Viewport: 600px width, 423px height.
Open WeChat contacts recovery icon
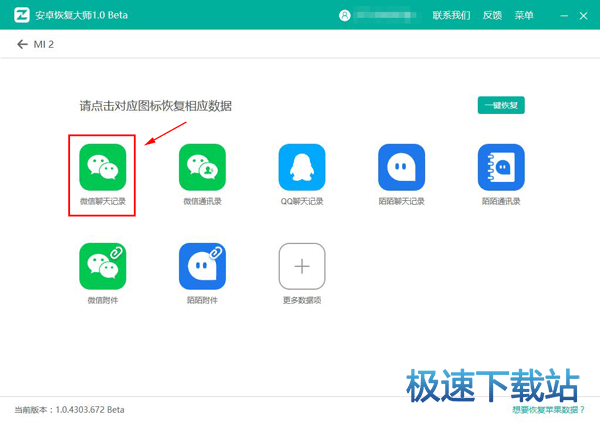(202, 167)
